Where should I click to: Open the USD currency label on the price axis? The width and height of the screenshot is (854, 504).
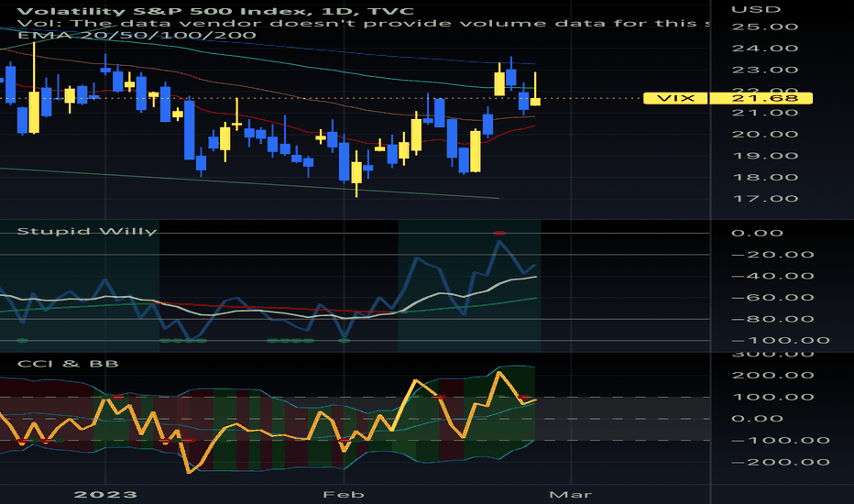point(756,9)
